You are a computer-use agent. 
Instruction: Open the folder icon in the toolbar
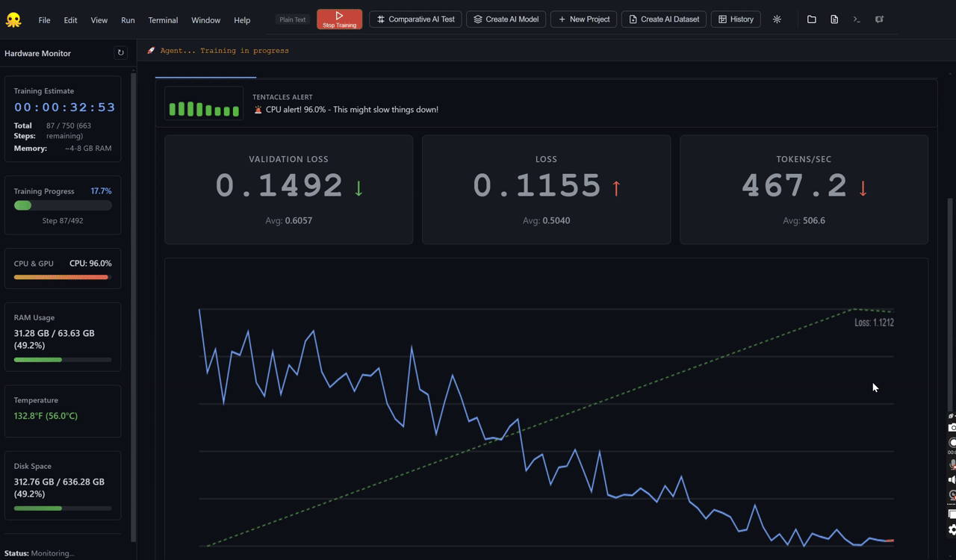coord(811,19)
